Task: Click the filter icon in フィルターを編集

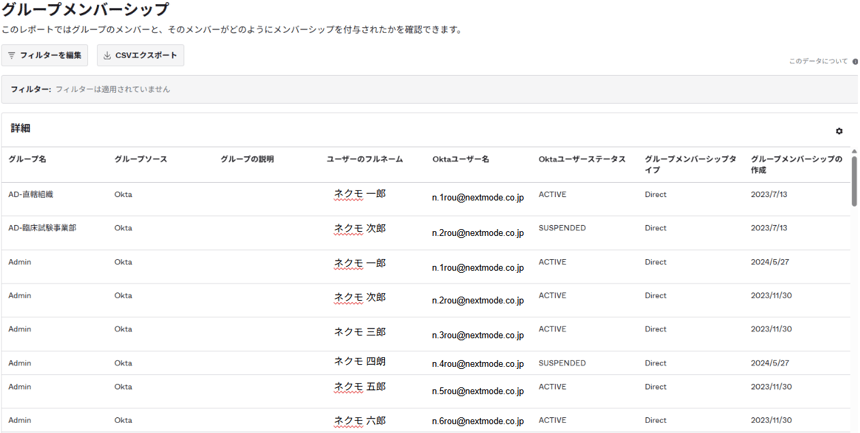Action: point(12,55)
